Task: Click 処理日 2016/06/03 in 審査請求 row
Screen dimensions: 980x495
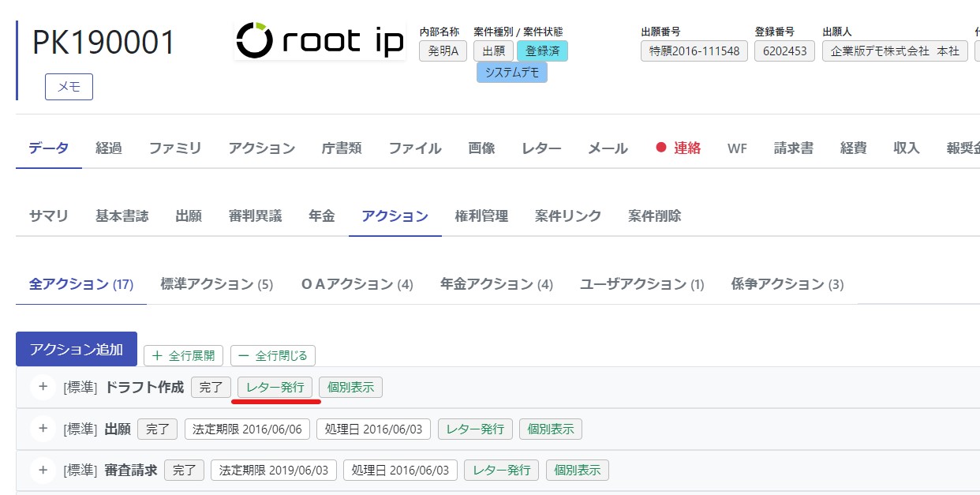Action: (x=400, y=471)
